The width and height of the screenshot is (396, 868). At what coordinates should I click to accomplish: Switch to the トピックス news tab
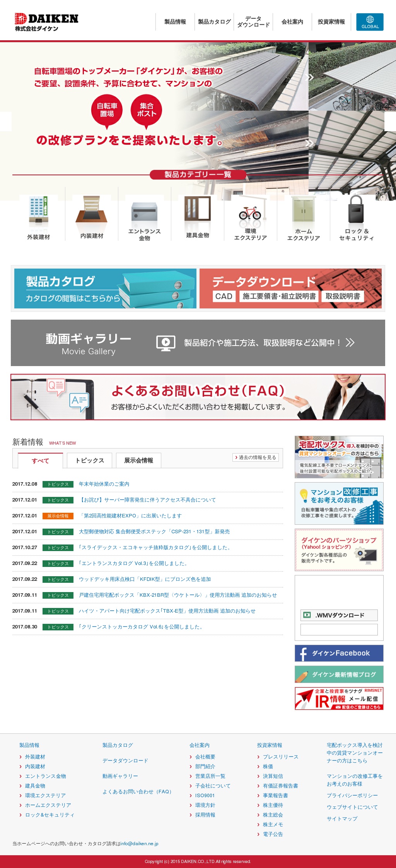[89, 461]
